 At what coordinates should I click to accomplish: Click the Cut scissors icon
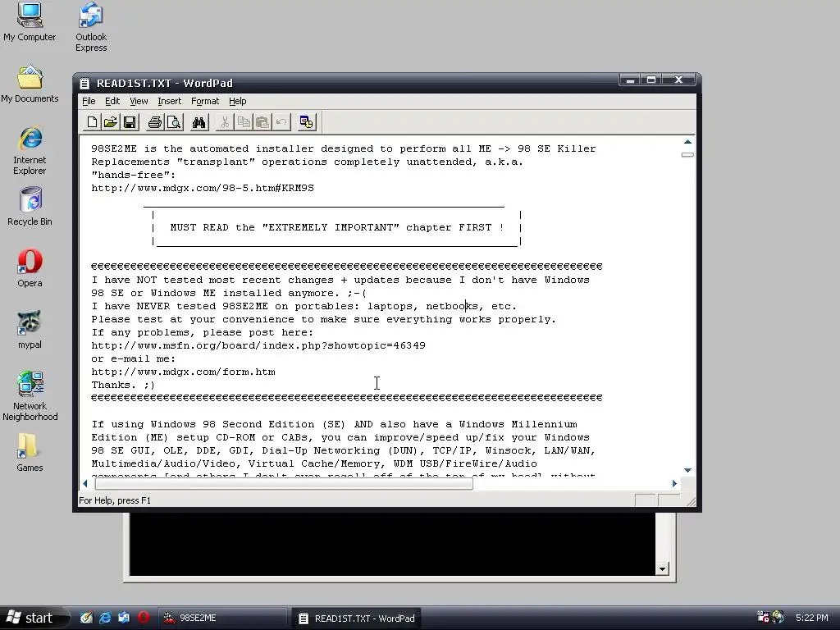pos(225,122)
